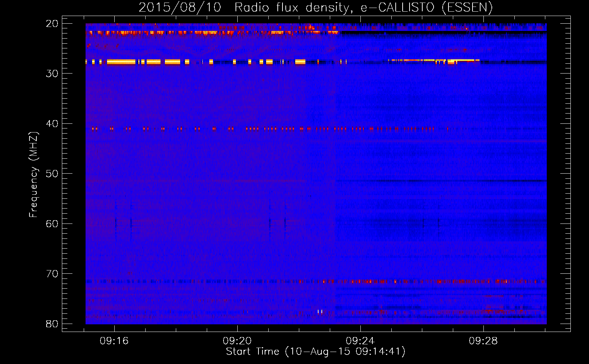Click the 'Start Time (10-Aug-15 09:14:41)' axis label

coord(316,352)
